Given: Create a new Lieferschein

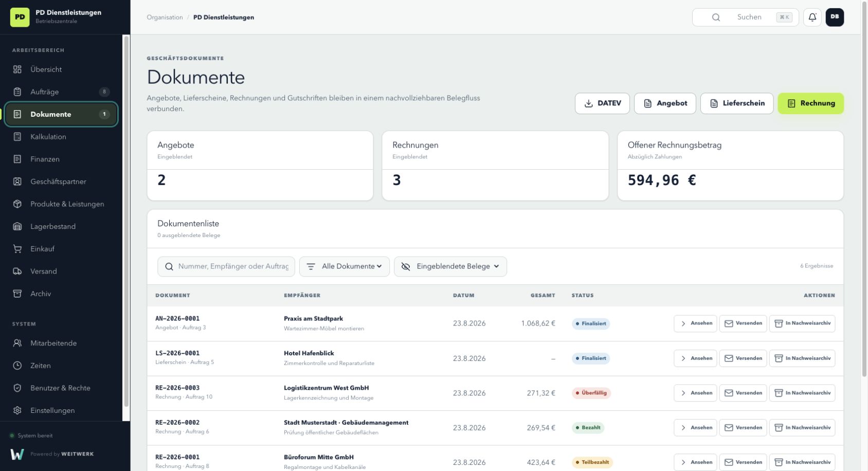Looking at the screenshot, I should pos(737,103).
